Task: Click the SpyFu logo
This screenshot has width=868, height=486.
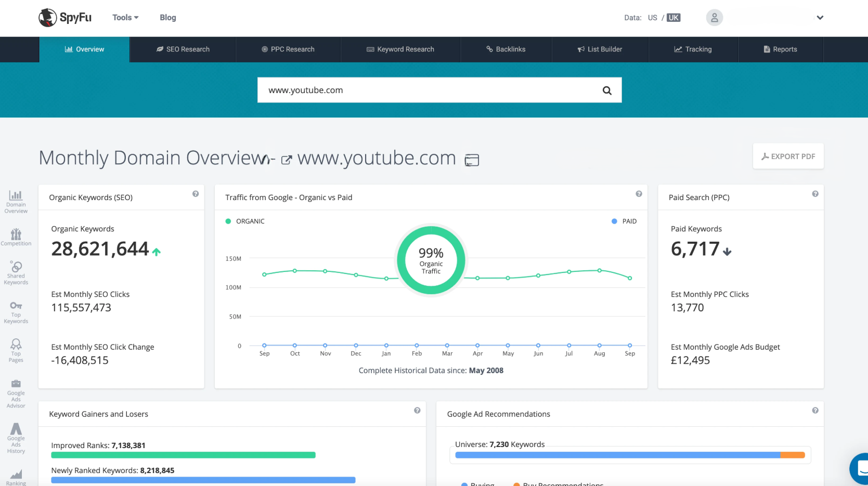Action: tap(65, 18)
